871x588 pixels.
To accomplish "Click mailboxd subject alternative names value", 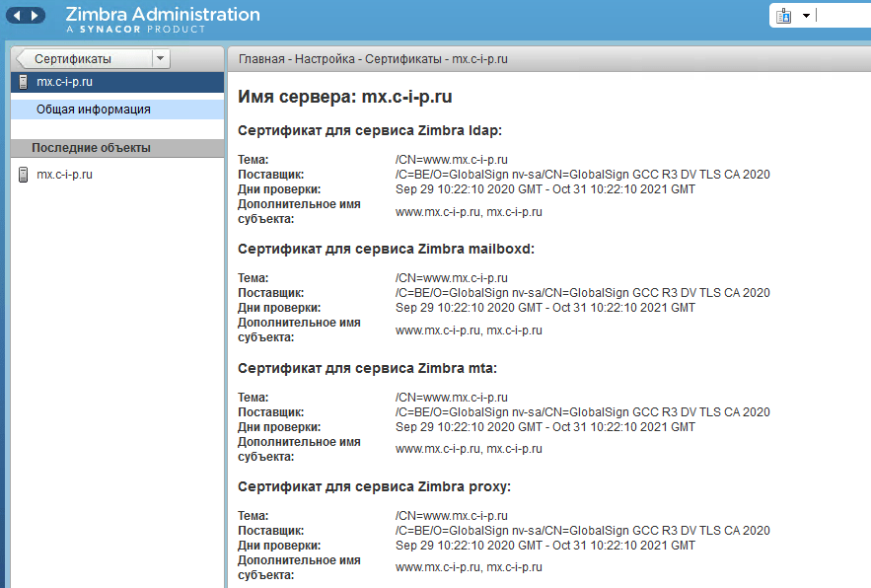I will [x=469, y=331].
